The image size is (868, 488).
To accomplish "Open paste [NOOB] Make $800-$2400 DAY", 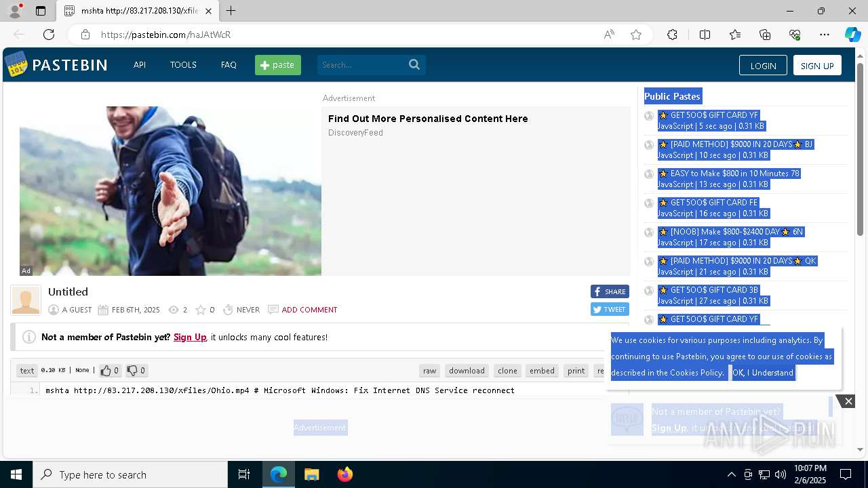I will coord(736,232).
